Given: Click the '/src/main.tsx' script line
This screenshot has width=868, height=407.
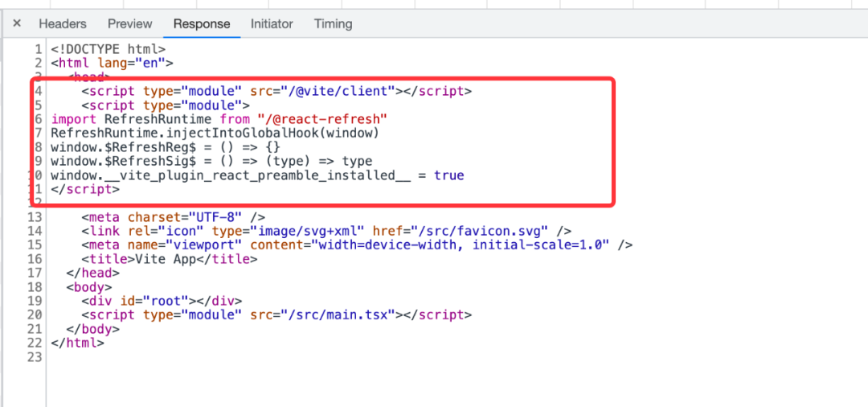Looking at the screenshot, I should [x=276, y=315].
